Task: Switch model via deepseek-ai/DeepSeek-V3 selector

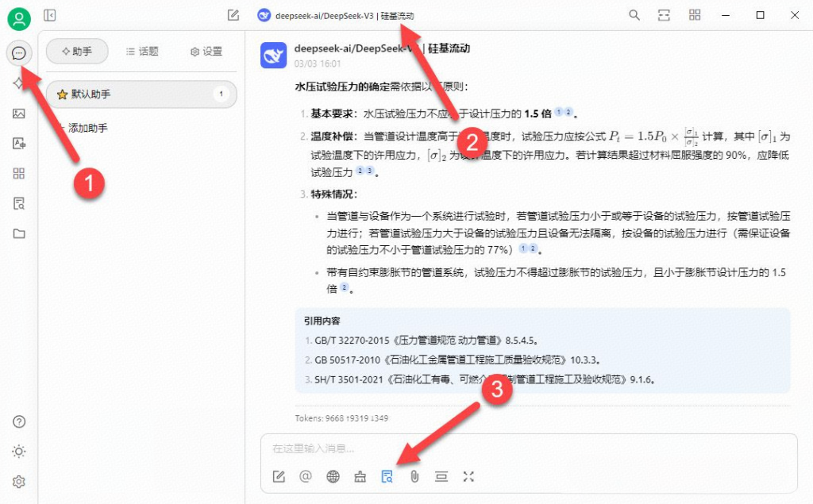Action: click(336, 16)
